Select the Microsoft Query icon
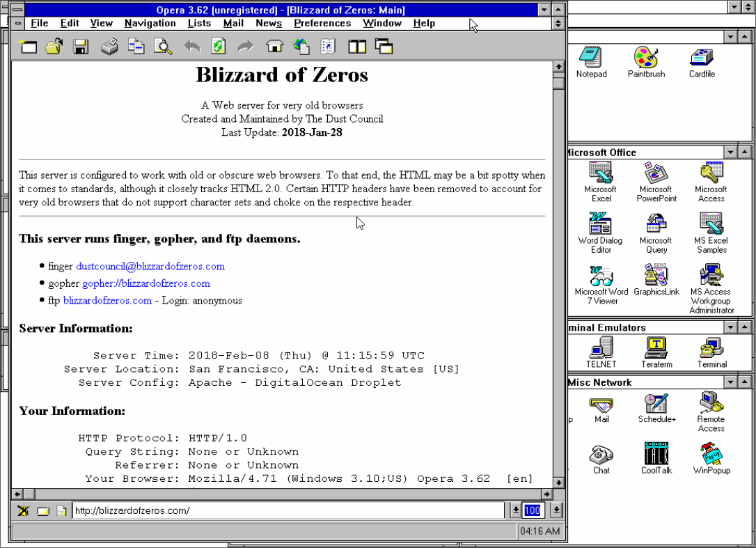Screen dimensions: 756x548 pos(656,233)
